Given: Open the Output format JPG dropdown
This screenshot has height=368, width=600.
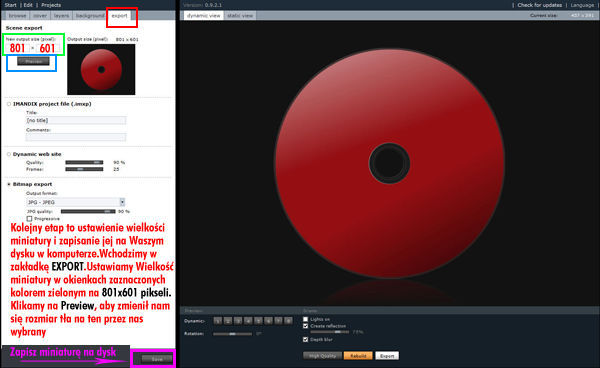Looking at the screenshot, I should [x=75, y=202].
